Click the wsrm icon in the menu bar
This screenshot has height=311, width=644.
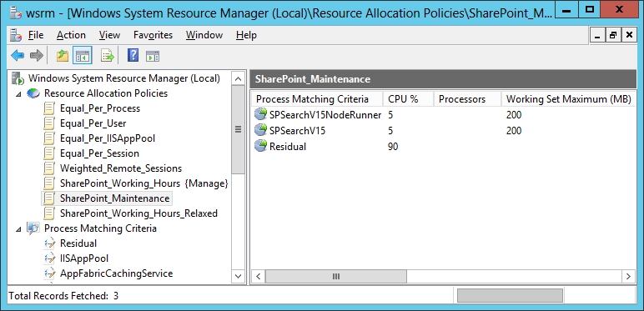point(15,35)
